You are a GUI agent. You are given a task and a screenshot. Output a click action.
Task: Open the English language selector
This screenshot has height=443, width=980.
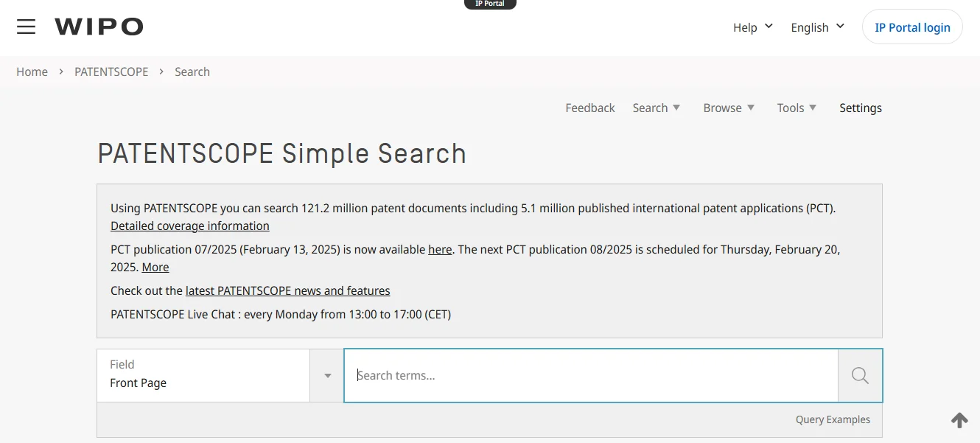click(x=817, y=27)
